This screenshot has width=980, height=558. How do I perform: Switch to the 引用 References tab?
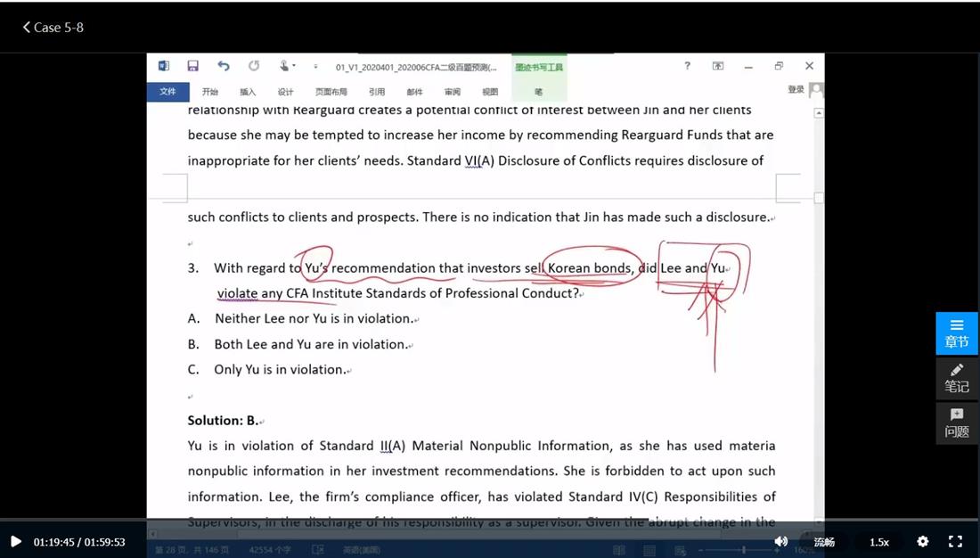(377, 92)
